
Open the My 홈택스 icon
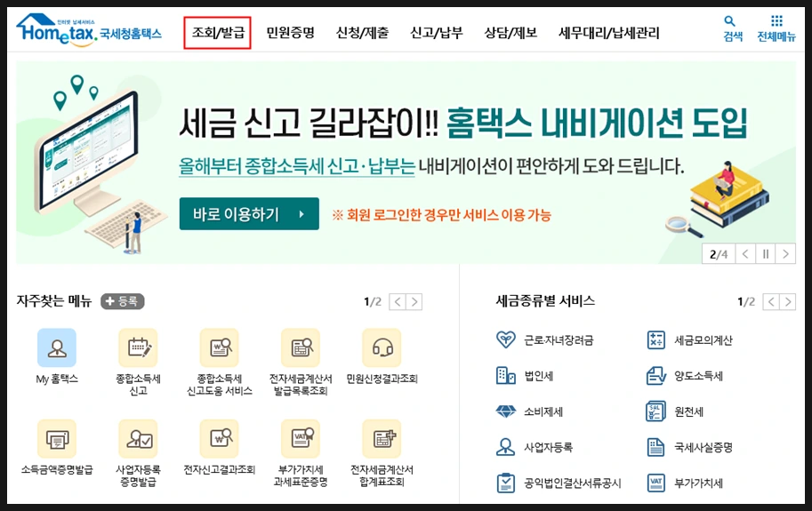point(57,347)
